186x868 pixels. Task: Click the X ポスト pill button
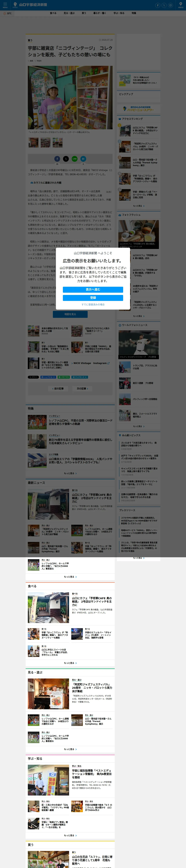point(33,377)
